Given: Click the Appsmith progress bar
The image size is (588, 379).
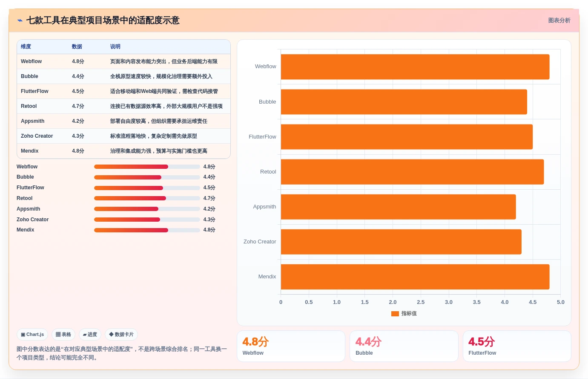Looking at the screenshot, I should [147, 209].
